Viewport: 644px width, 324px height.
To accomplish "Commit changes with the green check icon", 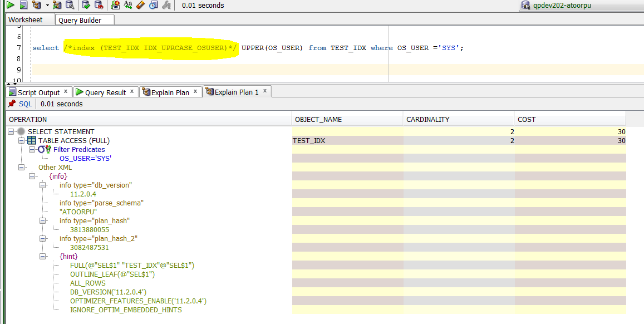I will pos(86,5).
